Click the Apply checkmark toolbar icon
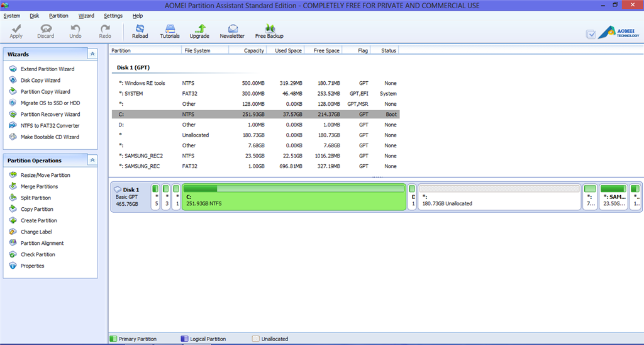 (16, 28)
